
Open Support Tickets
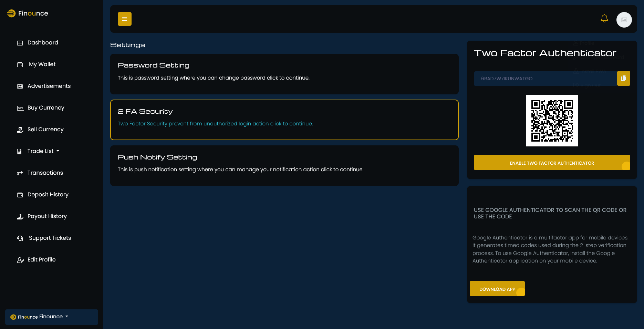point(50,238)
